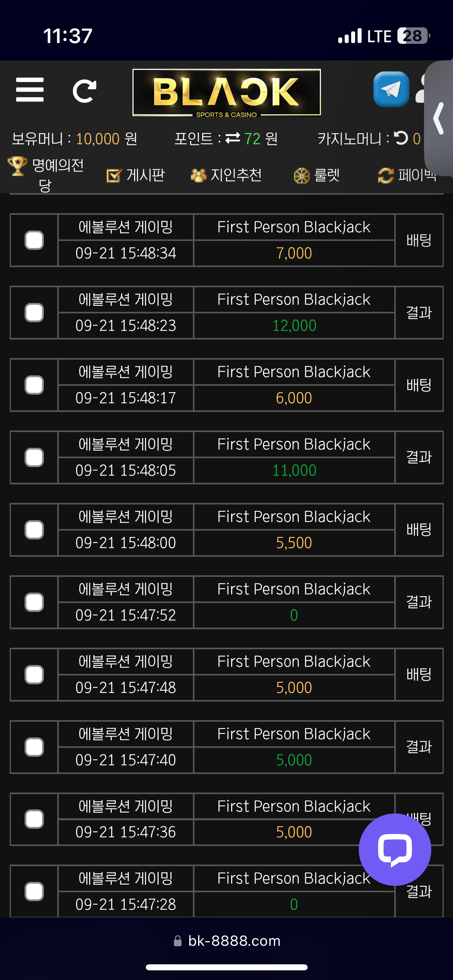Tap the points transfer arrows icon
This screenshot has height=980, width=453.
233,138
